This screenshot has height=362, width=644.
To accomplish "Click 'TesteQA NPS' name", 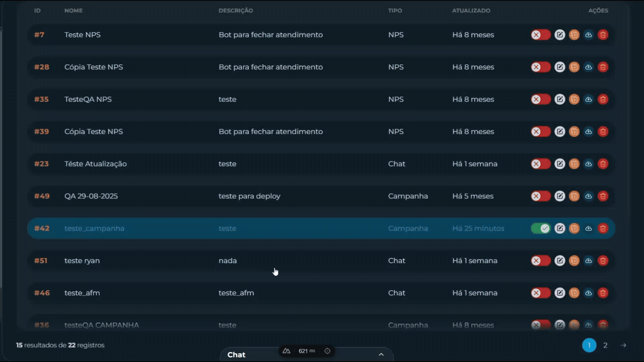I will click(x=88, y=99).
